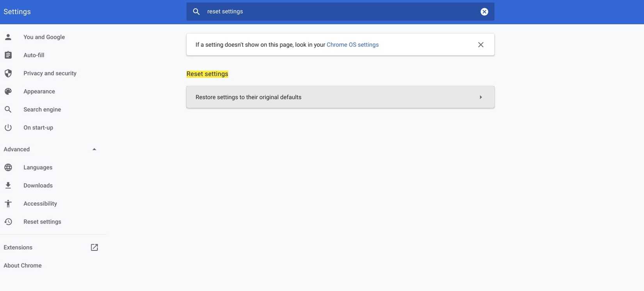Click the You and Google person icon
Viewport: 644px width, 291px height.
[x=8, y=37]
